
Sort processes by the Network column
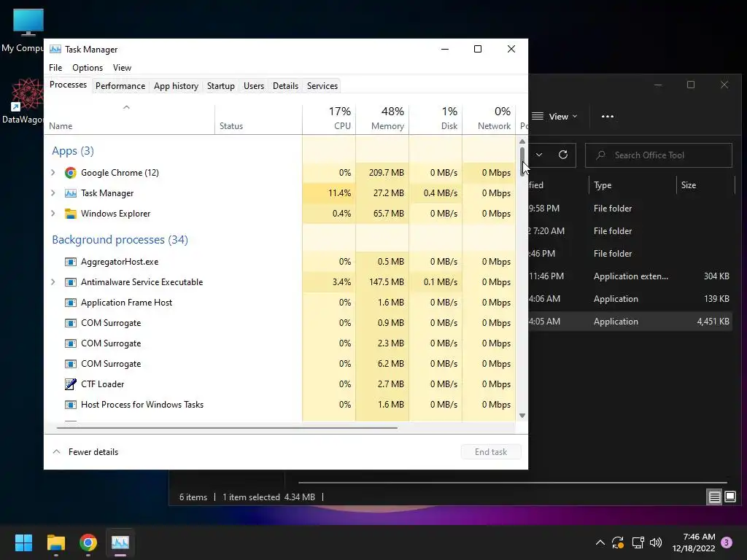click(x=489, y=118)
